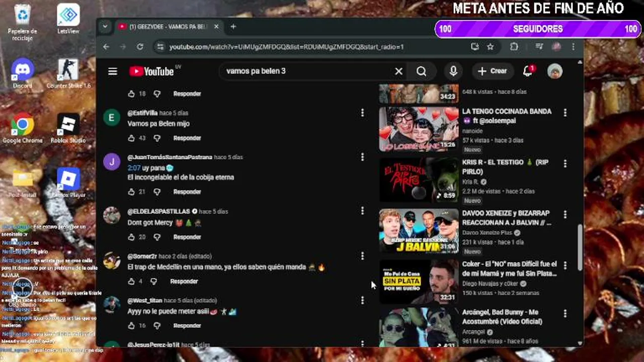
Task: Open Coker SIN PLATA video thumbnail
Action: pyautogui.click(x=419, y=282)
